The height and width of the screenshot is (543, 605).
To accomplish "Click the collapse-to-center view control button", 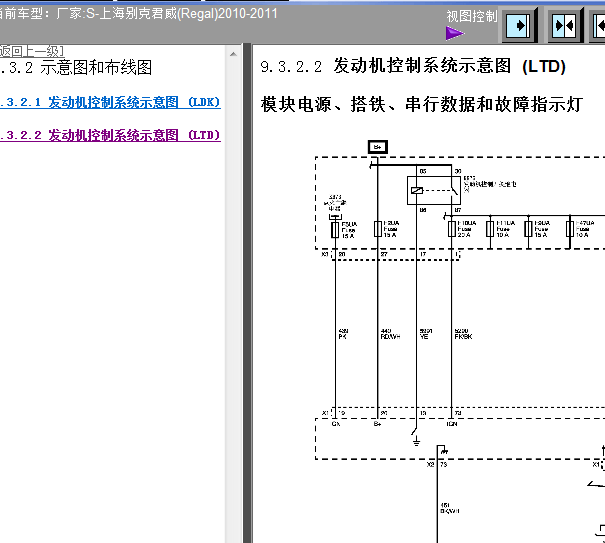I will [564, 25].
